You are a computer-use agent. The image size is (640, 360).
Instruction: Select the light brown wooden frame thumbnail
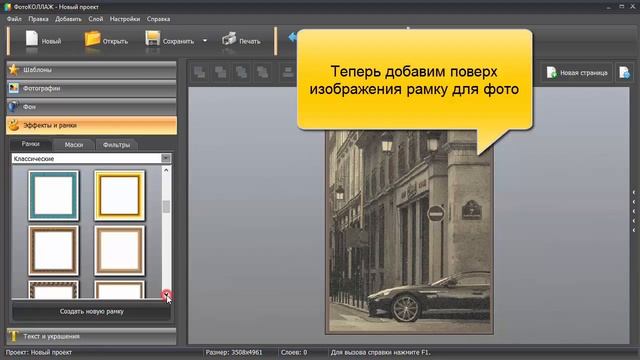coord(120,251)
